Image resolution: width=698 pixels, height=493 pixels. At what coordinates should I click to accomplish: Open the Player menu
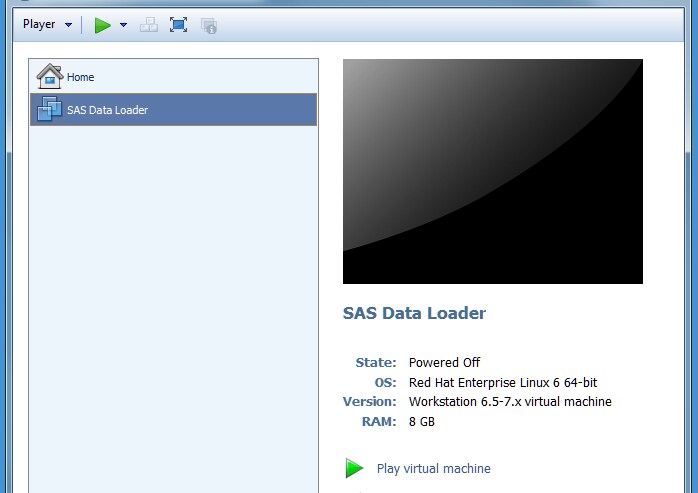[x=39, y=25]
